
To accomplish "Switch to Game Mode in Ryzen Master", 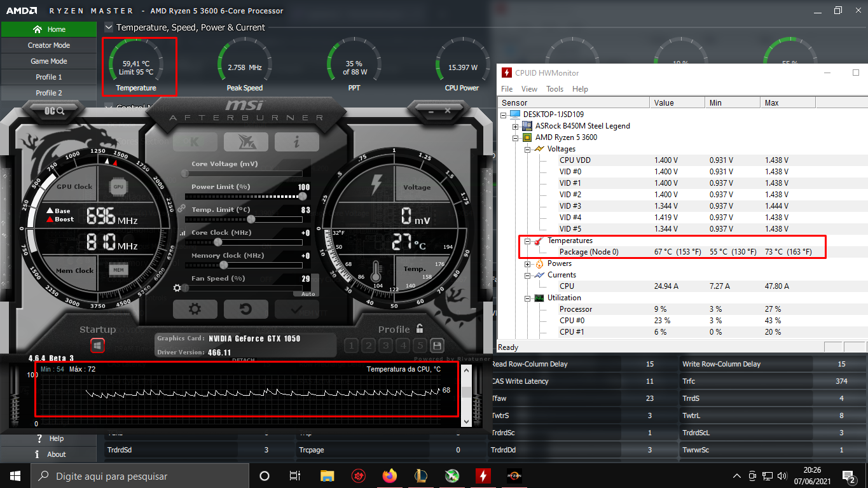I will [x=48, y=61].
